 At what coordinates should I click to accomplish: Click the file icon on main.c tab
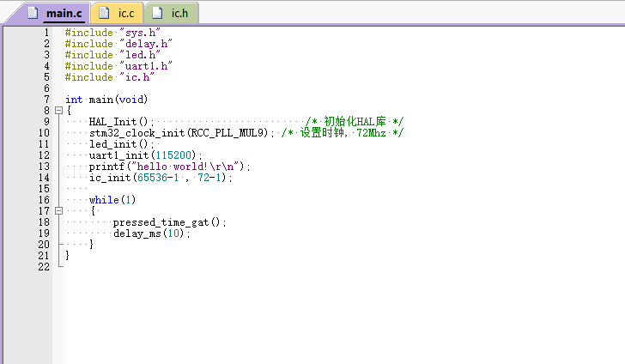(33, 13)
